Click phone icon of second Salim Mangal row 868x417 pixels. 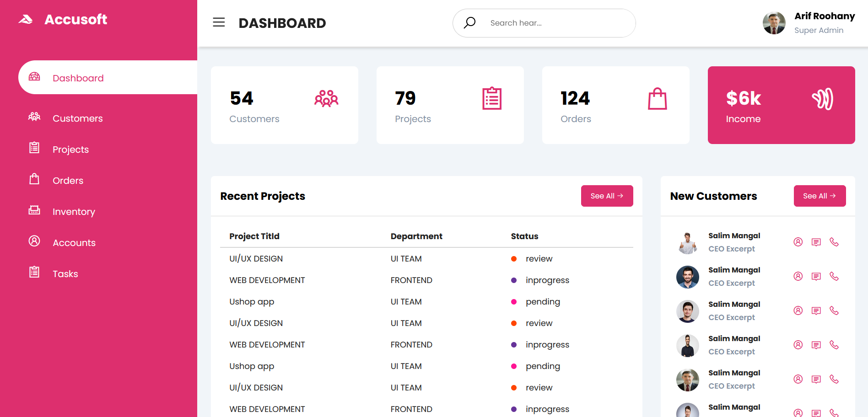pos(834,276)
